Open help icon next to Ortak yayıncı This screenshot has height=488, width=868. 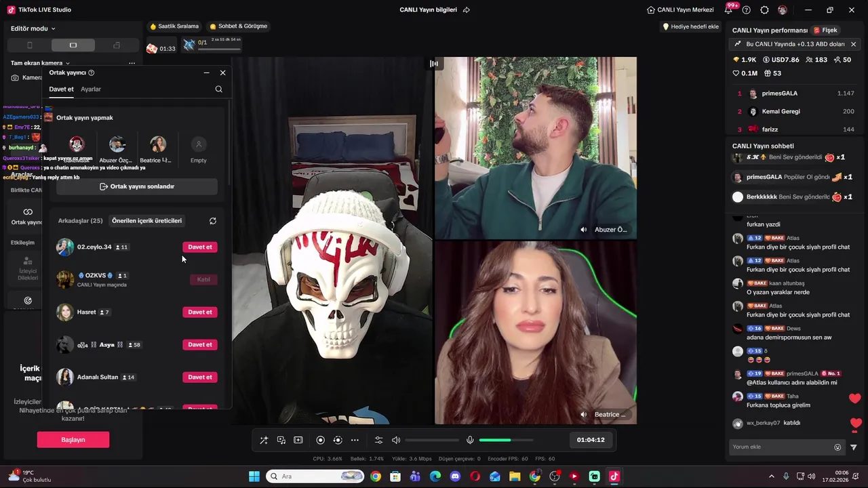point(92,73)
